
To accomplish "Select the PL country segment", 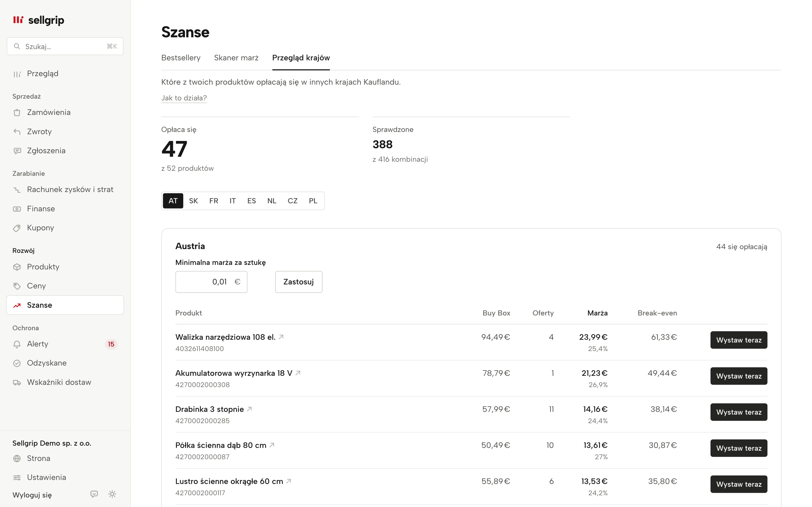I will coord(313,201).
